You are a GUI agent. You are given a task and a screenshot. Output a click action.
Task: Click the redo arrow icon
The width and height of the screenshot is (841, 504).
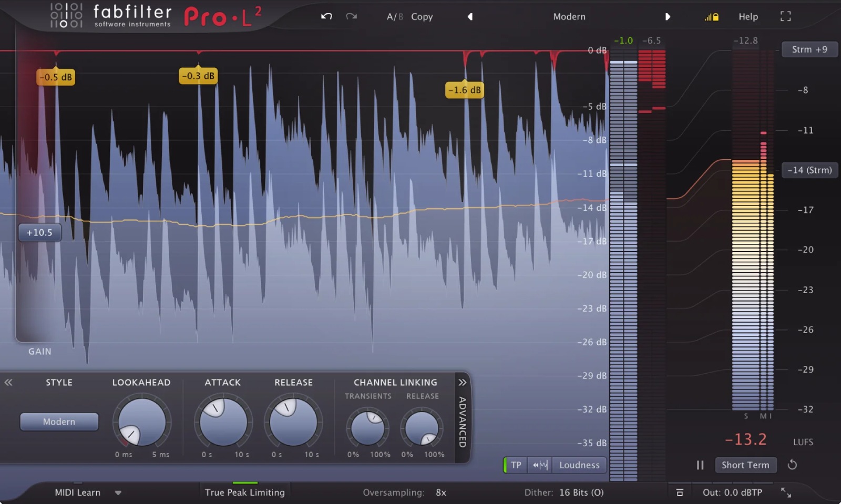352,16
